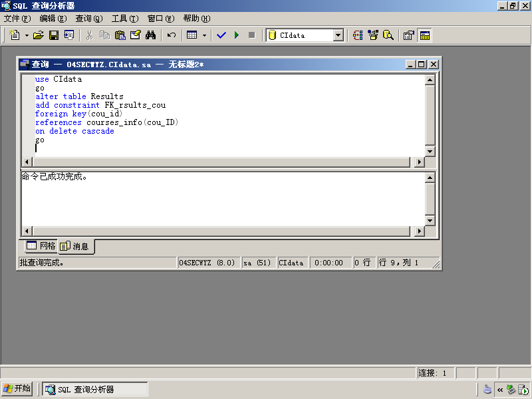
Task: Open Current Connection Properties icon
Action: [409, 35]
